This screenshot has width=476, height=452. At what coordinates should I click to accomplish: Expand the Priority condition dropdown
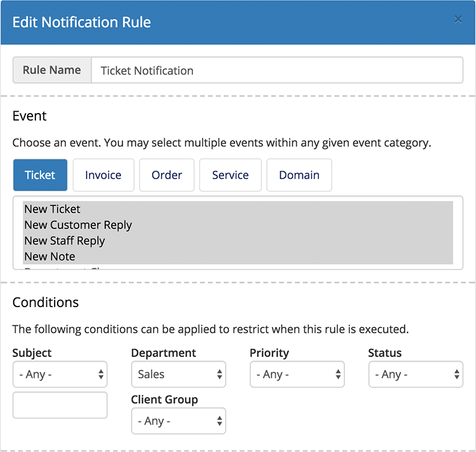click(x=297, y=374)
